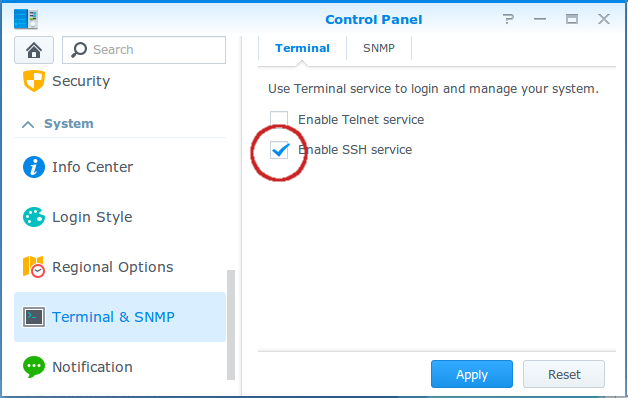Uncheck Enable SSH service checkbox
Screen dimensions: 628x398
[x=279, y=150]
